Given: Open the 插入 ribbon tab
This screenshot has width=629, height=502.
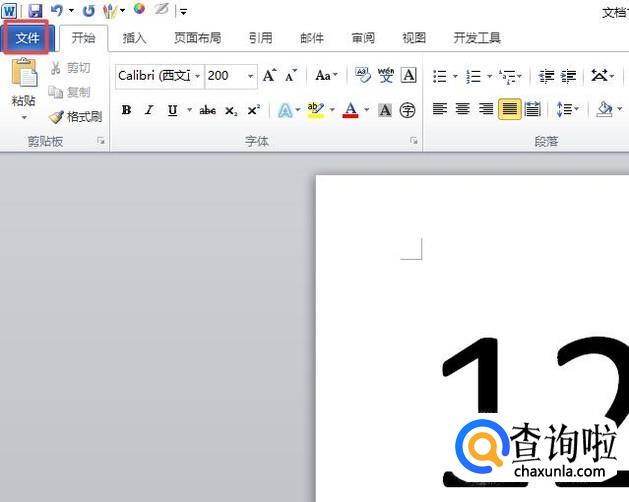Looking at the screenshot, I should [134, 38].
